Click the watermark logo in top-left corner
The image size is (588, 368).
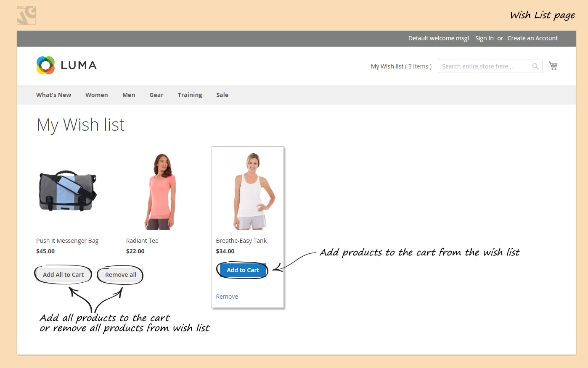26,16
